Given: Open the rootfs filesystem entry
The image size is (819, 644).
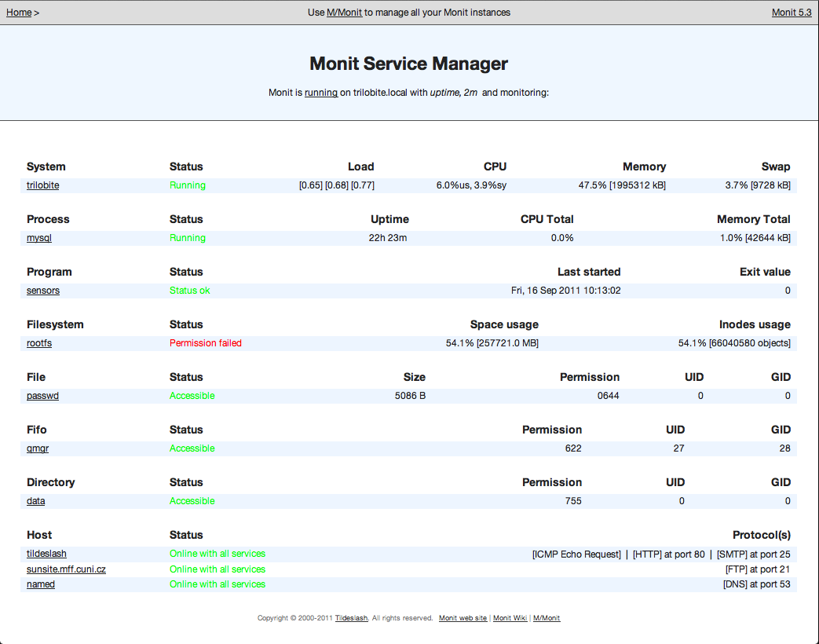Looking at the screenshot, I should pyautogui.click(x=39, y=343).
